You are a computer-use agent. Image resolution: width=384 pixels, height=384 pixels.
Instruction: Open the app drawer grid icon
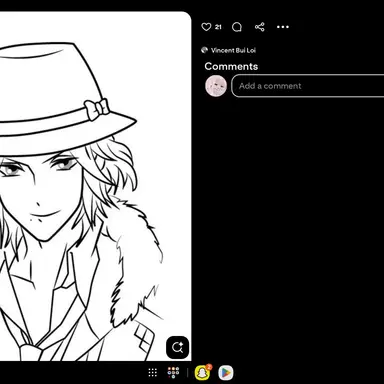153,372
